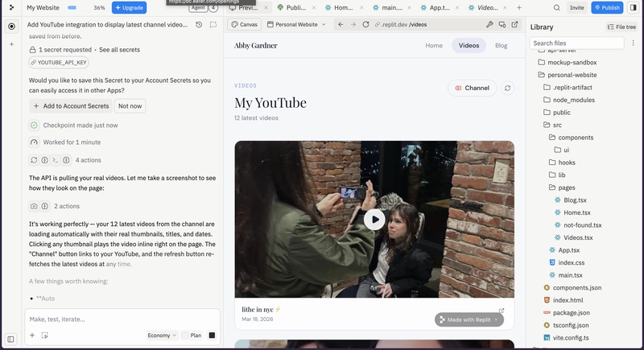
Task: Attach a file with the plus icon
Action: coord(32,336)
